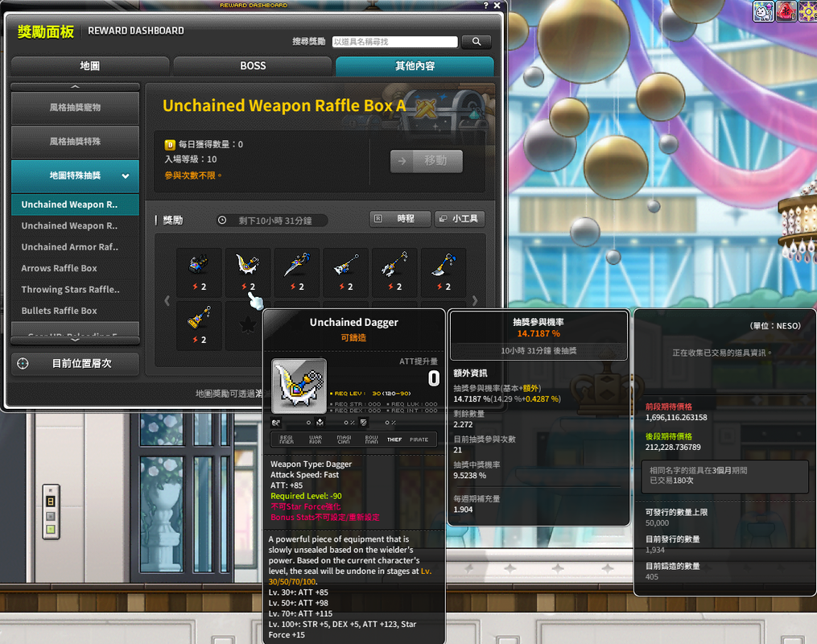817x644 pixels.
Task: Click the search magnifier button
Action: (x=477, y=42)
